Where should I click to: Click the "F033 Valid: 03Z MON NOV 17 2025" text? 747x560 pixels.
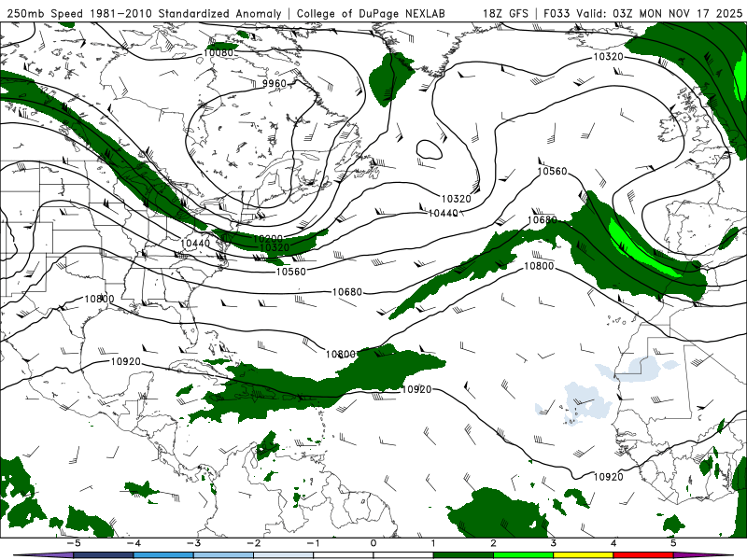pos(642,13)
